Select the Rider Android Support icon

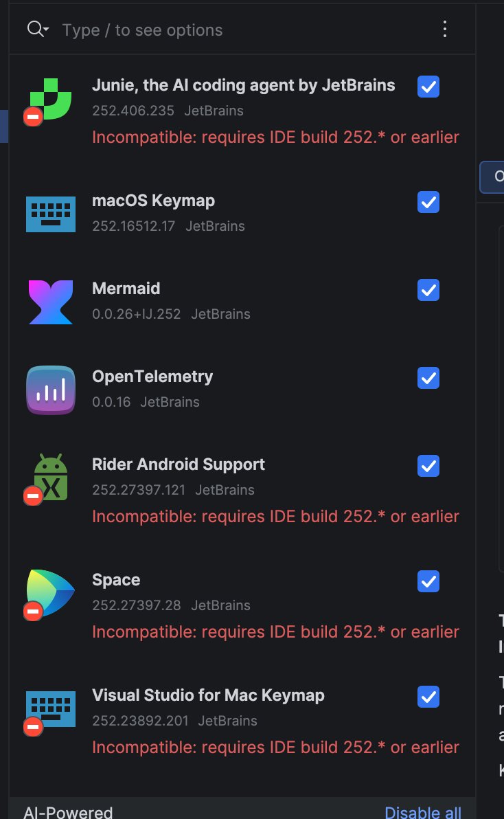(51, 478)
